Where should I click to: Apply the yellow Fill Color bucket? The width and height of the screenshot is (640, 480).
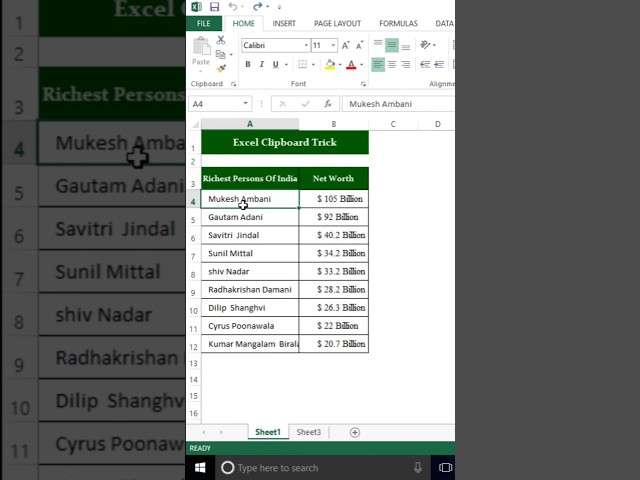(330, 64)
